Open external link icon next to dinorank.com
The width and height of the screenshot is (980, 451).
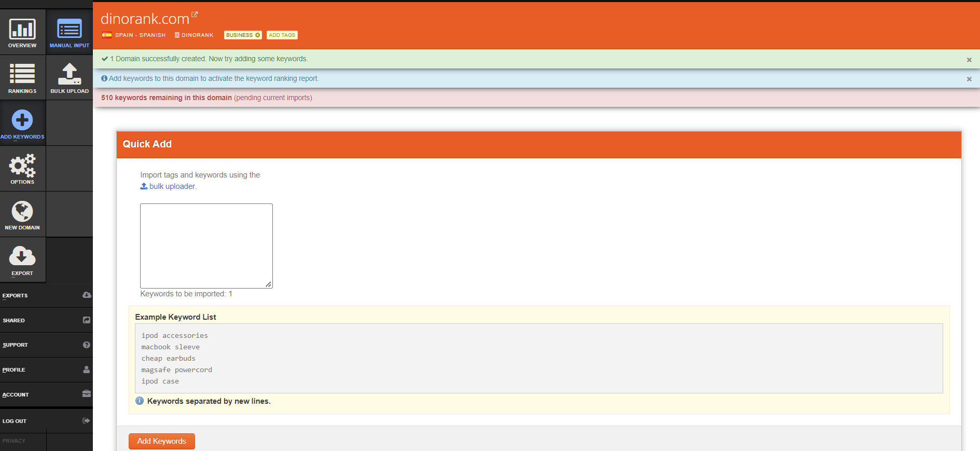click(195, 15)
